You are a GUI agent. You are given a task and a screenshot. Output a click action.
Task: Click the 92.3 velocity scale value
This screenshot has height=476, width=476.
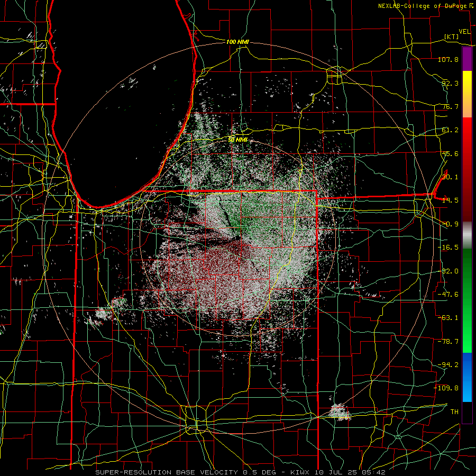(x=450, y=83)
